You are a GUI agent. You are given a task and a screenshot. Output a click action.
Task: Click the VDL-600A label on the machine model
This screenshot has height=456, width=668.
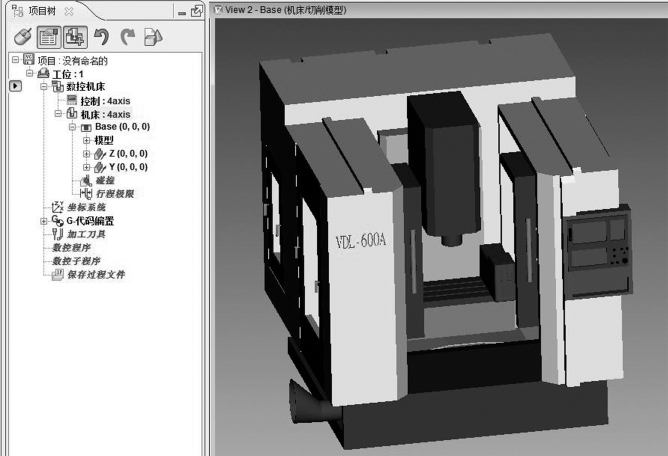coord(361,241)
